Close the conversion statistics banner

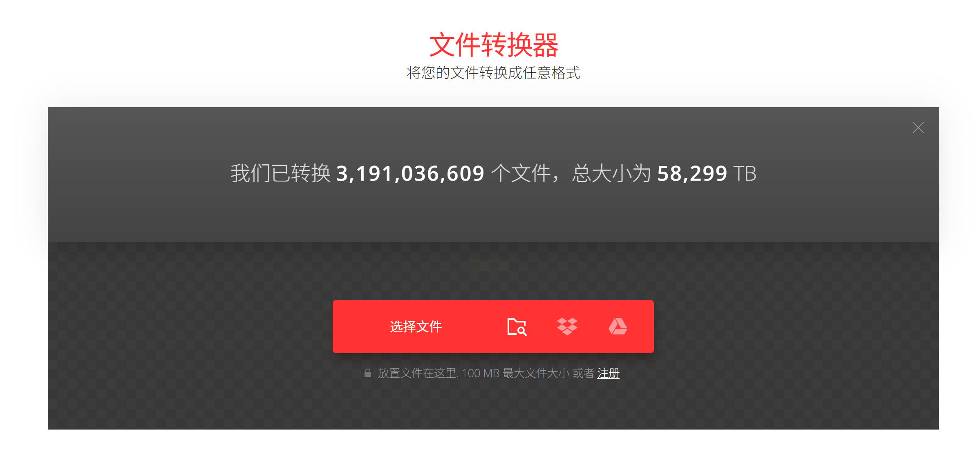pos(918,128)
